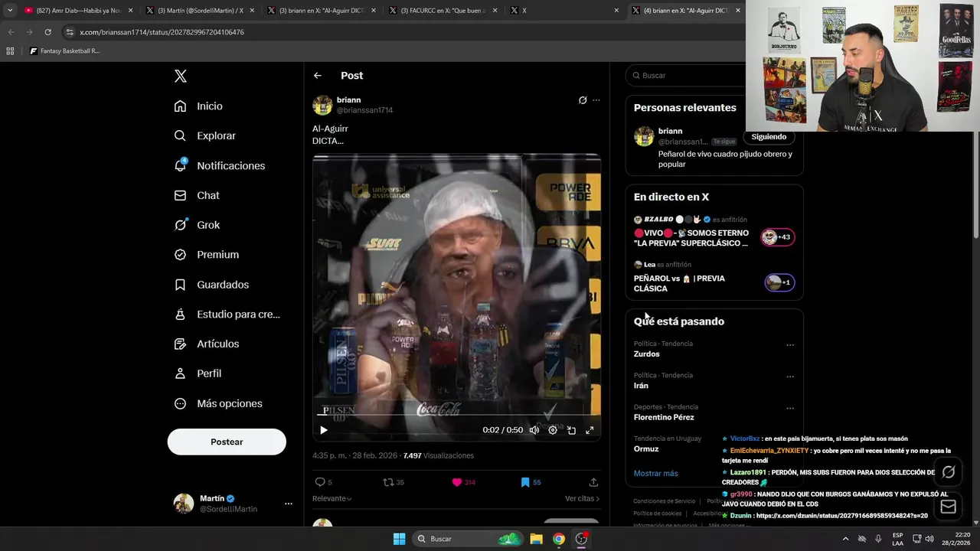Click back arrow next to Post
980x551 pixels.
click(x=318, y=76)
